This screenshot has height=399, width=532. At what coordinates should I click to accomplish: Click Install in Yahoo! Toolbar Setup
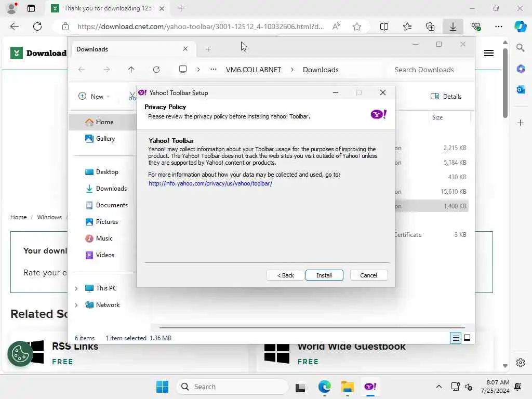click(324, 275)
